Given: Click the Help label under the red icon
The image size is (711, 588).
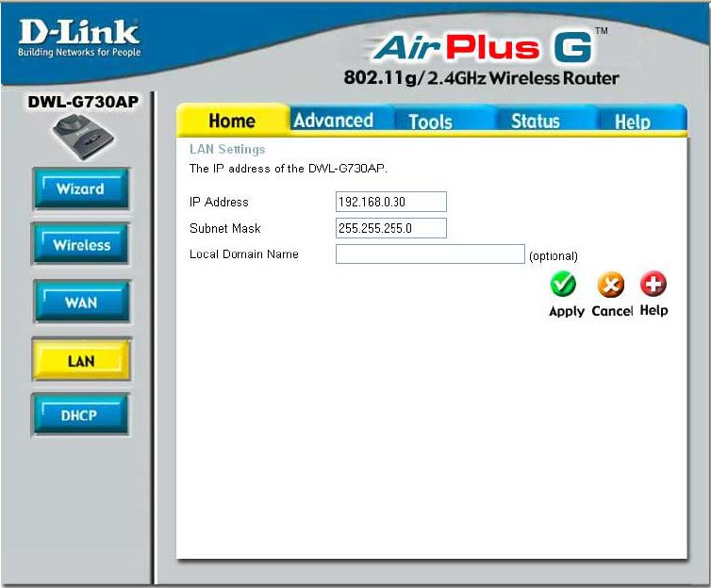Looking at the screenshot, I should pos(653,310).
